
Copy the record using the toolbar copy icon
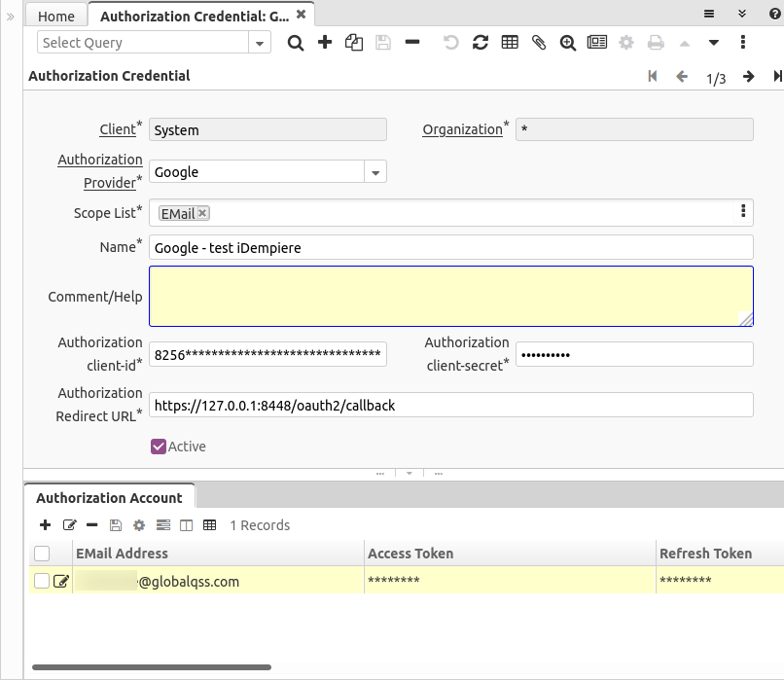pos(354,43)
